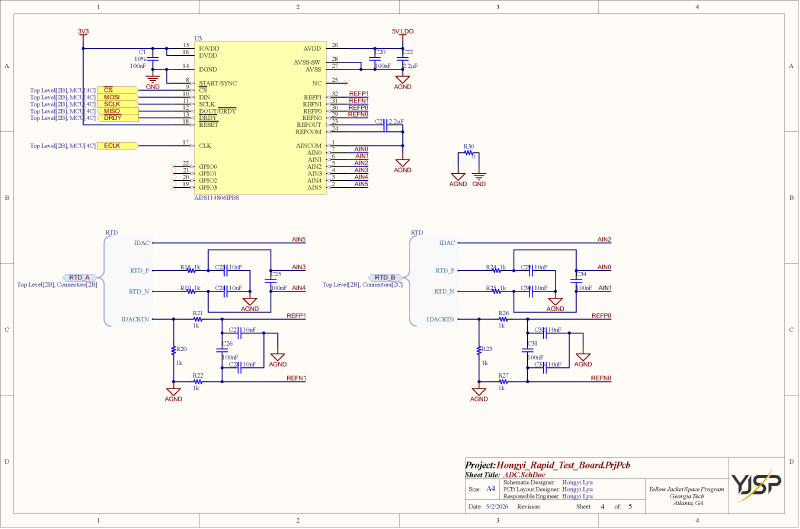Image resolution: width=800 pixels, height=529 pixels.
Task: Click the C27 10nF capacitor
Action: pos(240,333)
